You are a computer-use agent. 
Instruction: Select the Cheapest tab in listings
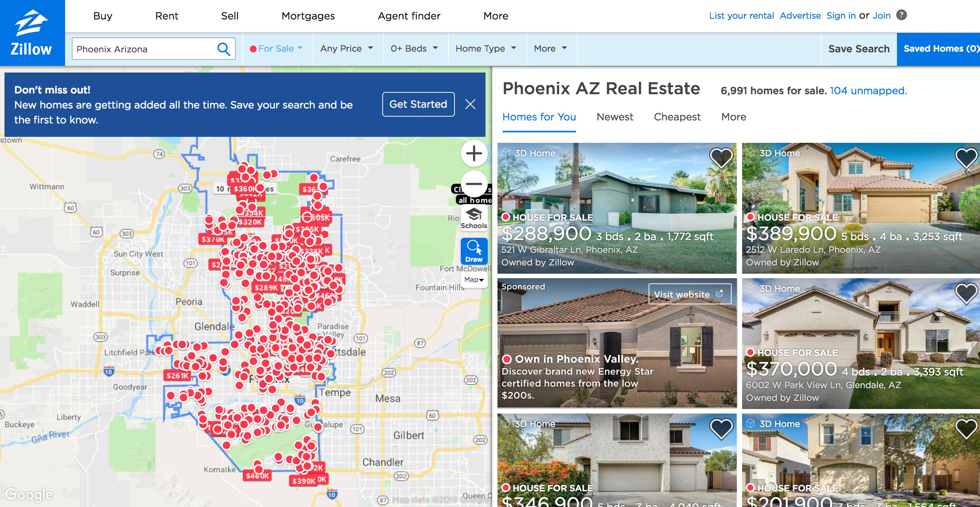[677, 116]
